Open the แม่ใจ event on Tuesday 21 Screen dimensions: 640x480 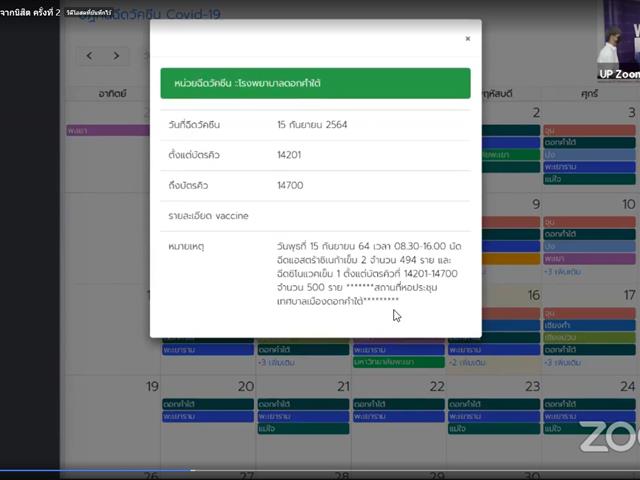click(x=303, y=429)
